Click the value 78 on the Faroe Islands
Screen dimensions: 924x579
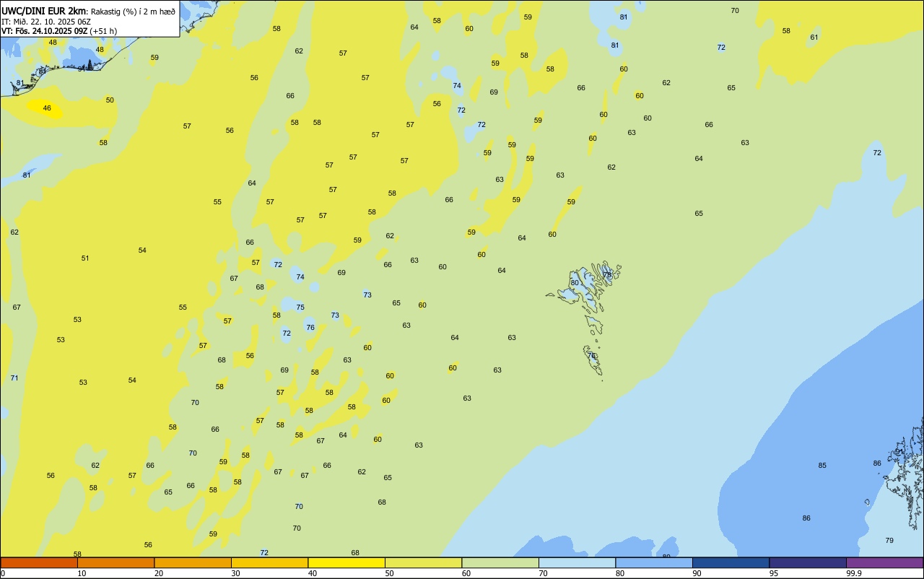click(607, 275)
